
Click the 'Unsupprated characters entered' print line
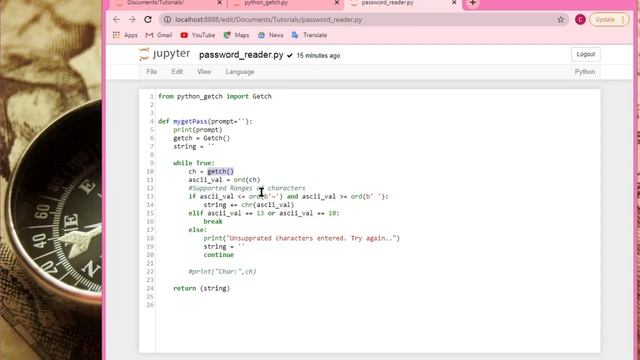click(302, 238)
